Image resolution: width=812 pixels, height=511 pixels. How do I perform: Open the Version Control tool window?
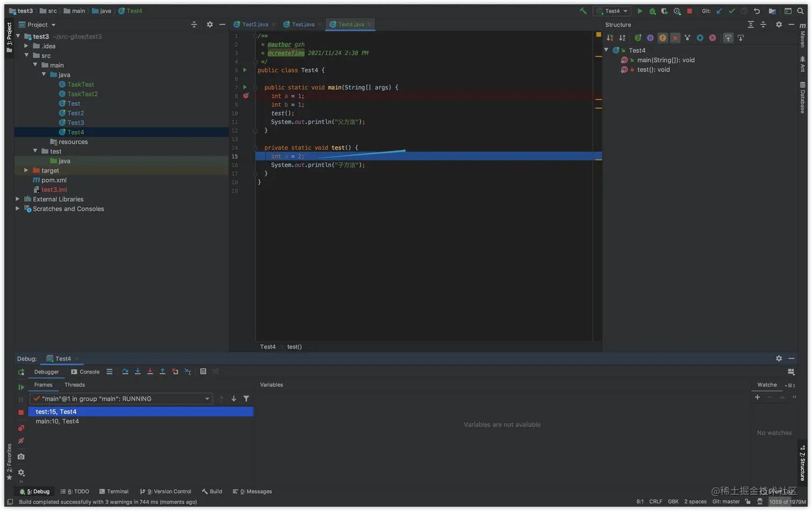coord(165,491)
